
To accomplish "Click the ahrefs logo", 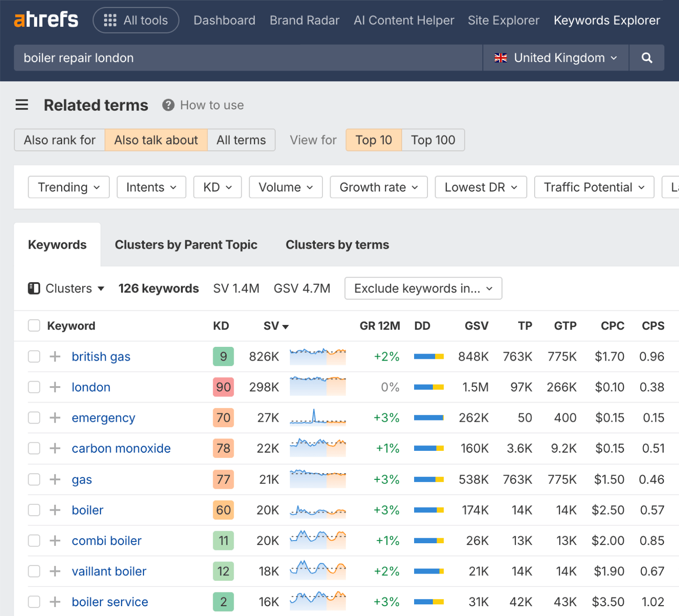I will tap(46, 20).
